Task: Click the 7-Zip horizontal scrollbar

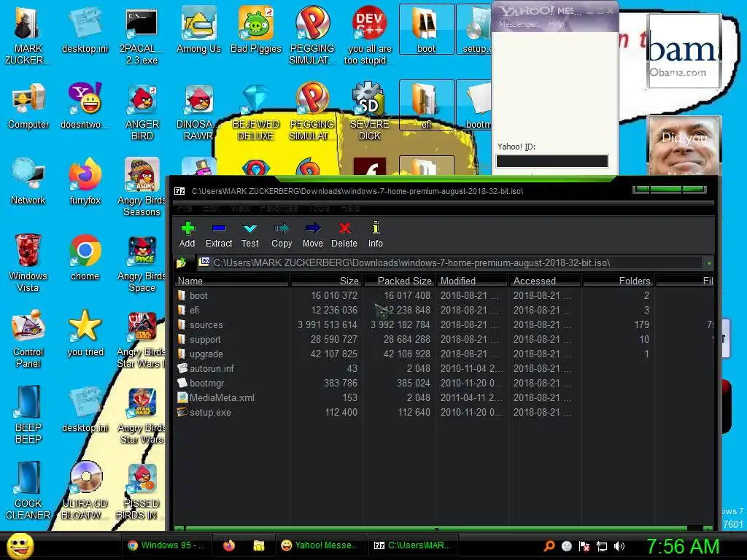Action: [x=443, y=529]
